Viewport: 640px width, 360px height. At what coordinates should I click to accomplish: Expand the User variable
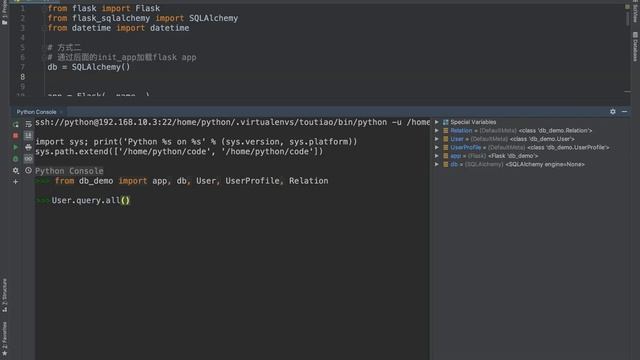[437, 139]
